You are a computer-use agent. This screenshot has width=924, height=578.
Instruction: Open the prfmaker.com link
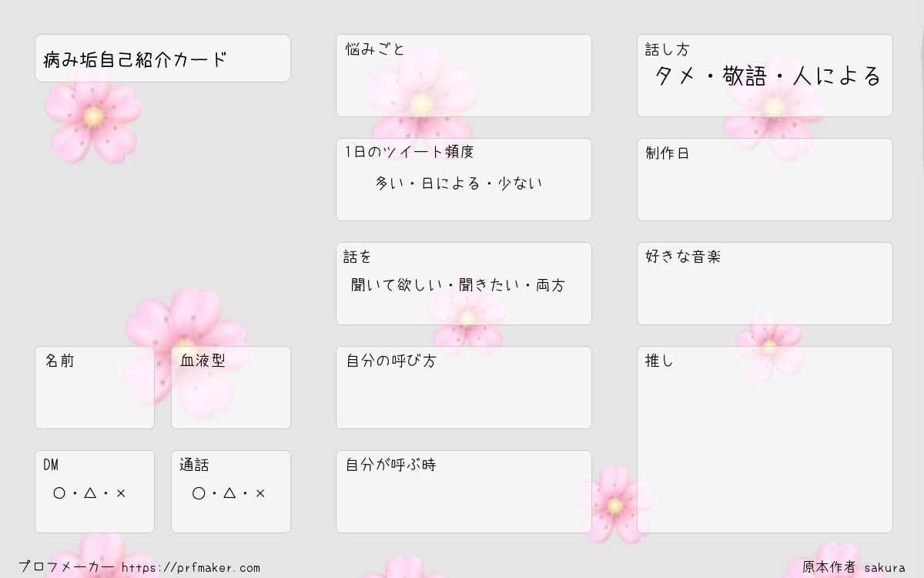point(191,568)
